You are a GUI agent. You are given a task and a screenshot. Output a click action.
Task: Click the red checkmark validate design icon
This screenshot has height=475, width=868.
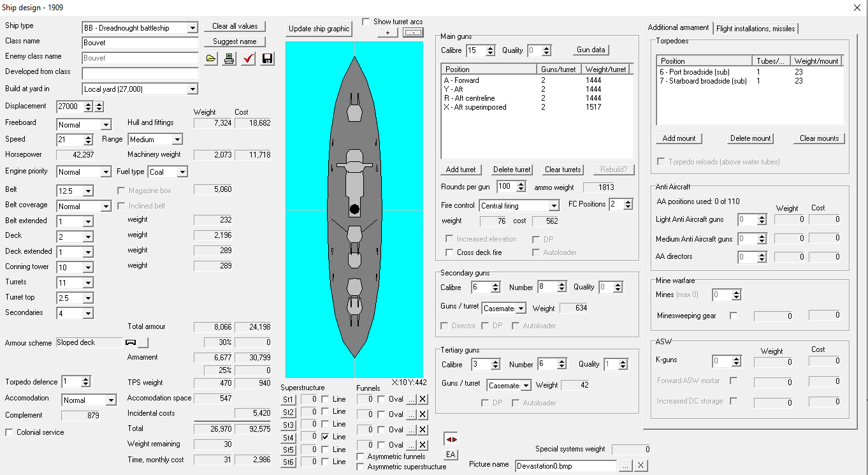(249, 59)
